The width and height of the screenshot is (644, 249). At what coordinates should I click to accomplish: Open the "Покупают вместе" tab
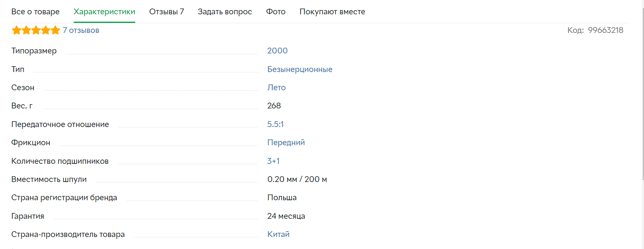coord(332,12)
